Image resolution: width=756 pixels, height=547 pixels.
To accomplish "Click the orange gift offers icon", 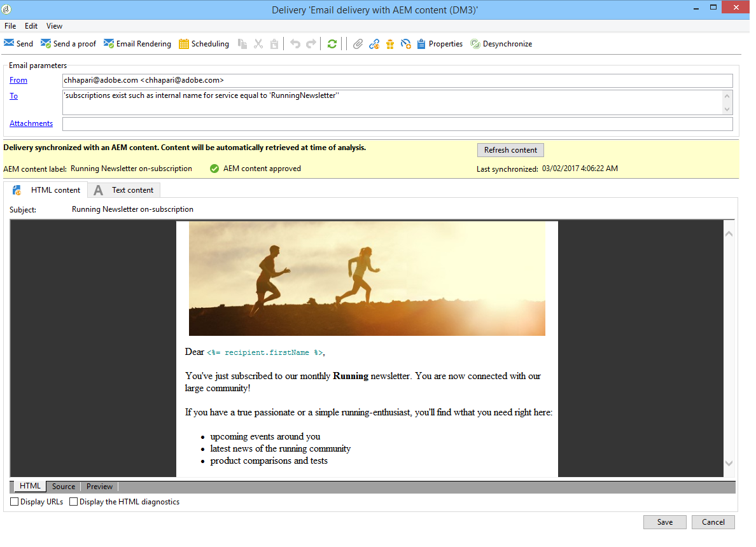I will (x=389, y=45).
